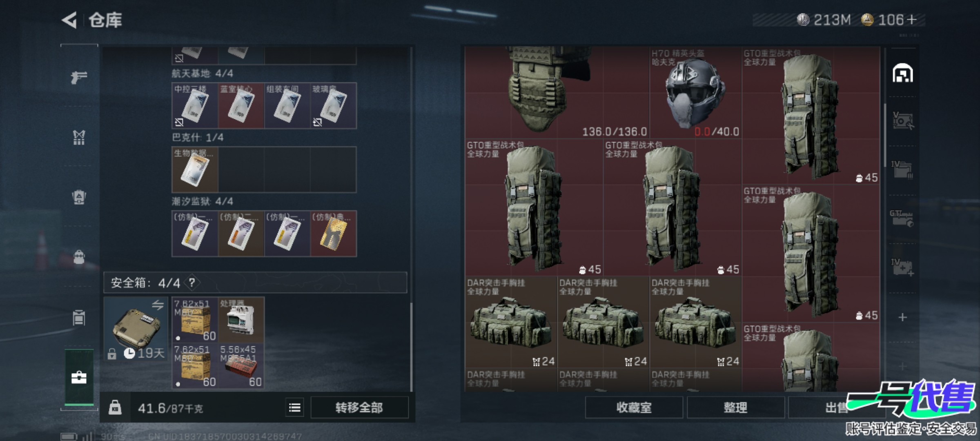Open the V camera storage box icon

coord(903,120)
